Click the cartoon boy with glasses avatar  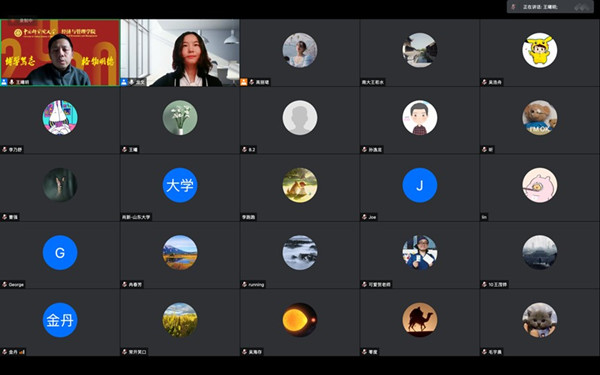(420, 117)
